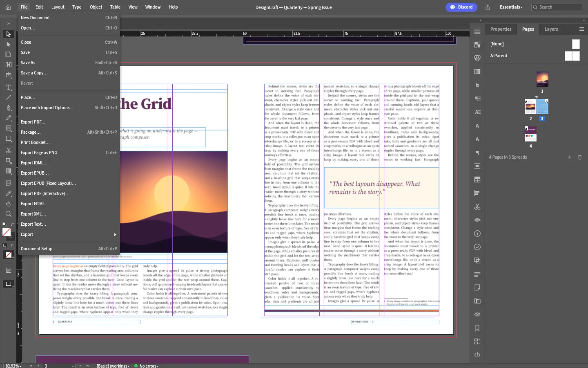Go to first page arrow in status bar
This screenshot has width=588, height=368.
click(x=31, y=366)
